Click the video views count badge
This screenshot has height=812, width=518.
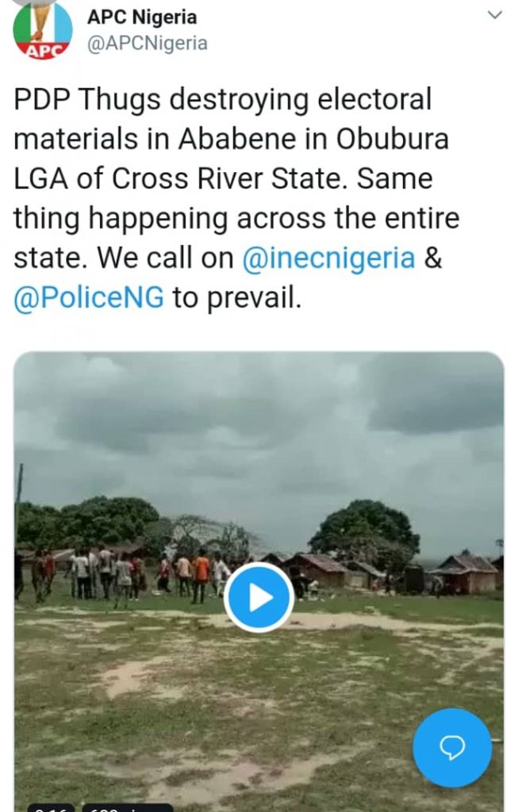[x=127, y=807]
